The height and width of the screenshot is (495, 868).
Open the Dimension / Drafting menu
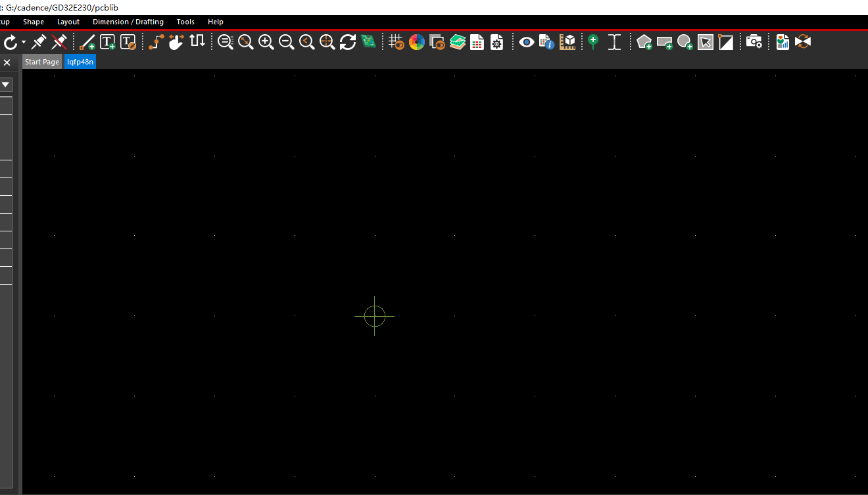pyautogui.click(x=128, y=22)
